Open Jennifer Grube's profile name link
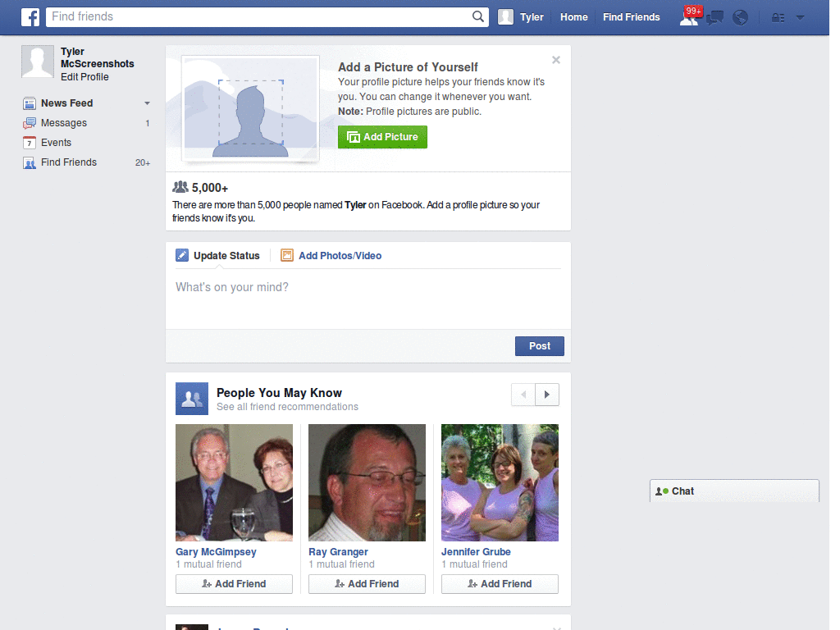The image size is (840, 630). [476, 552]
